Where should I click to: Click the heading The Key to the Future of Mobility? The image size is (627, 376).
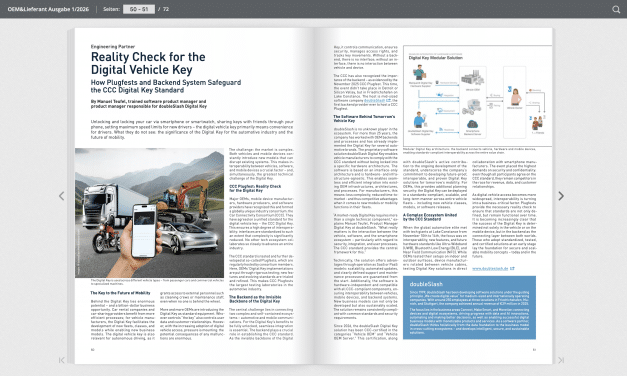(120, 293)
